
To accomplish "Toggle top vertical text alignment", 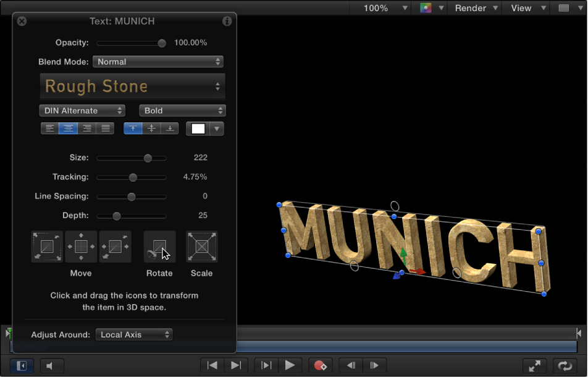I will pos(132,128).
